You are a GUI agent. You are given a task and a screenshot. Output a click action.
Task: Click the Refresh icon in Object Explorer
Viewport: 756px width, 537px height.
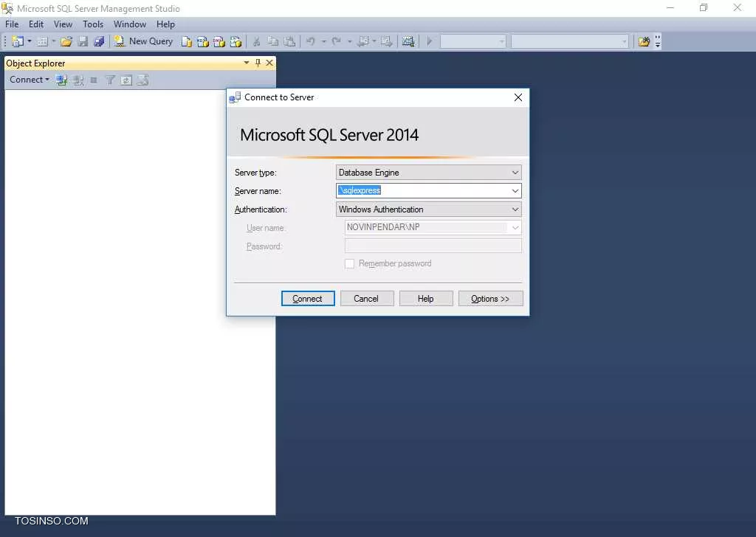[x=126, y=80]
